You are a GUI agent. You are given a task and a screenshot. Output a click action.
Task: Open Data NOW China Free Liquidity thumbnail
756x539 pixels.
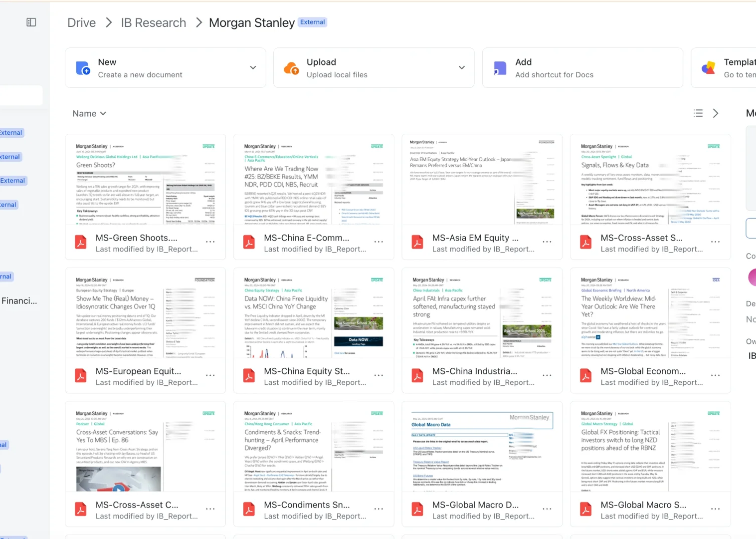(x=314, y=313)
